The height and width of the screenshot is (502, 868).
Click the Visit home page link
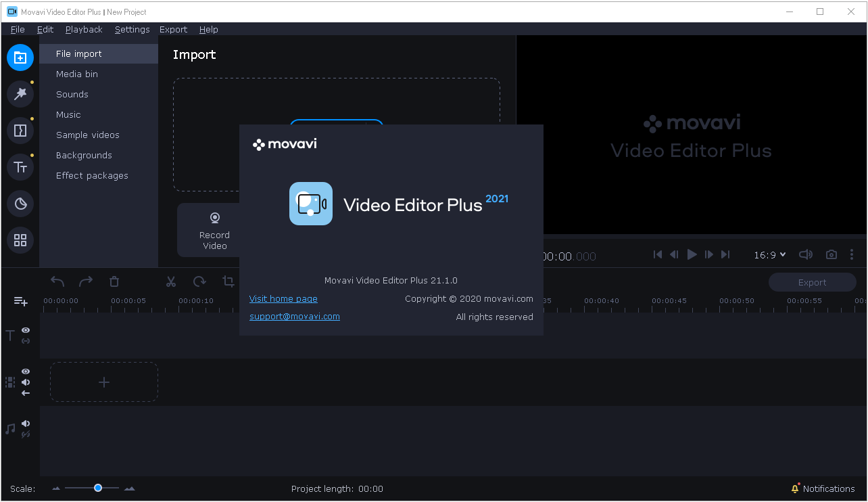(x=283, y=298)
